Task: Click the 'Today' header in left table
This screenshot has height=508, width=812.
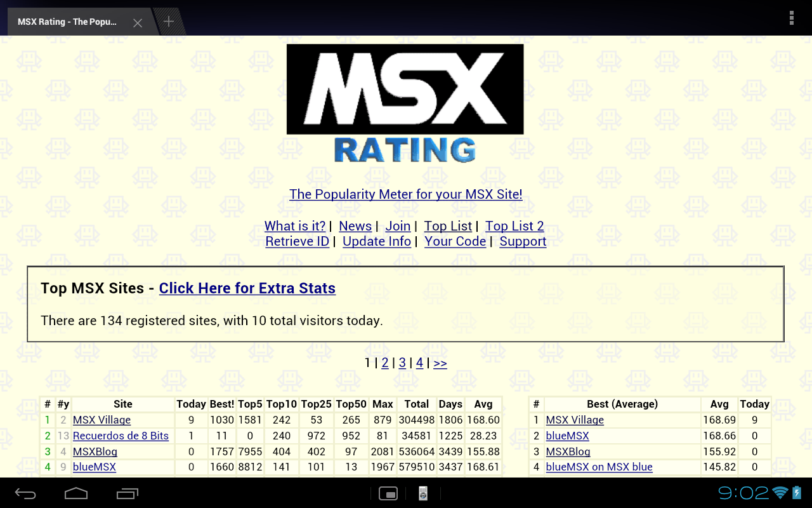Action: pyautogui.click(x=191, y=404)
